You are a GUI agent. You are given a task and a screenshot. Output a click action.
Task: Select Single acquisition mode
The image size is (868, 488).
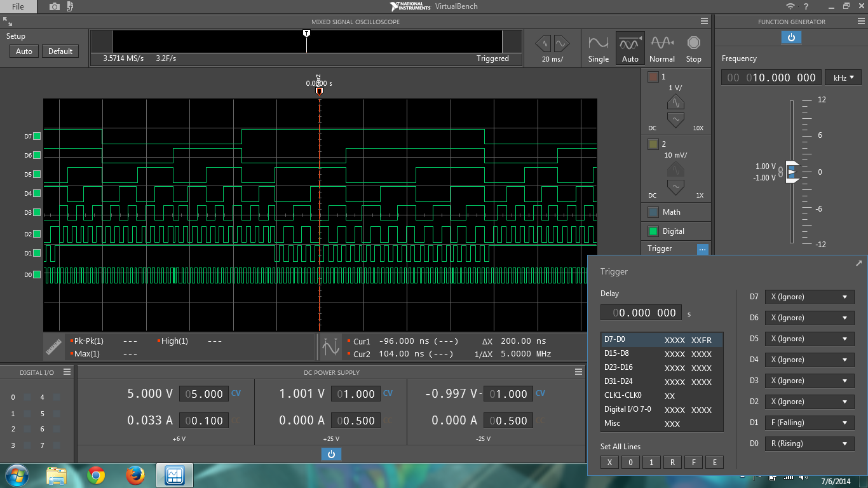(599, 49)
